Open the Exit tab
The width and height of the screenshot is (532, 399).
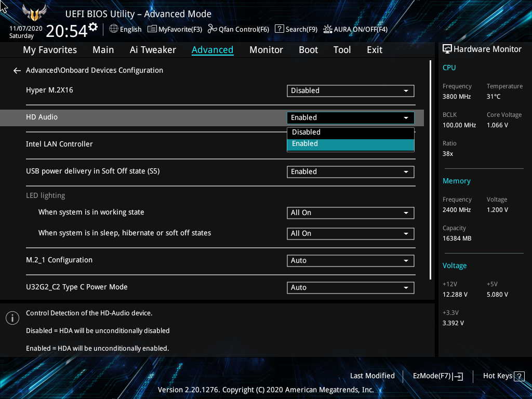pos(375,50)
